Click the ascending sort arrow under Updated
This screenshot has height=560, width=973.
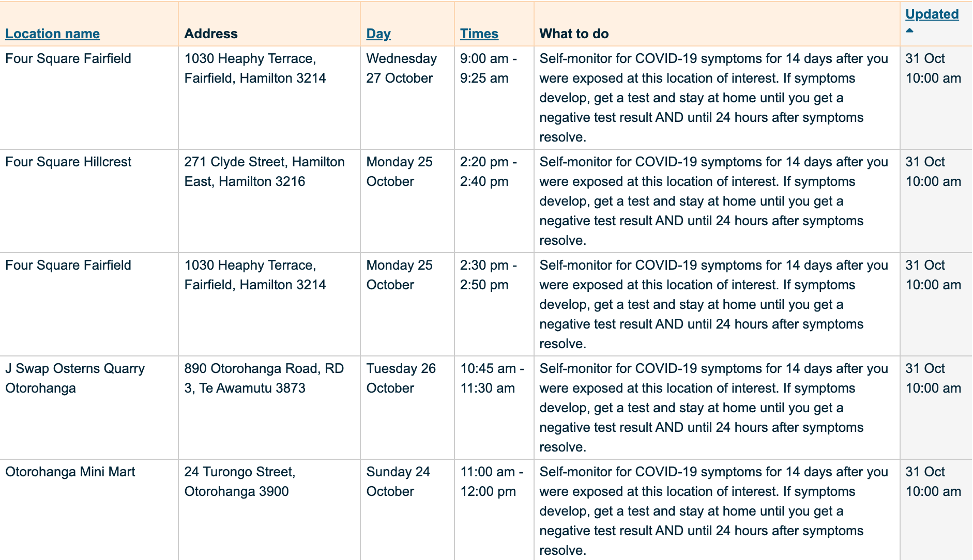(909, 30)
